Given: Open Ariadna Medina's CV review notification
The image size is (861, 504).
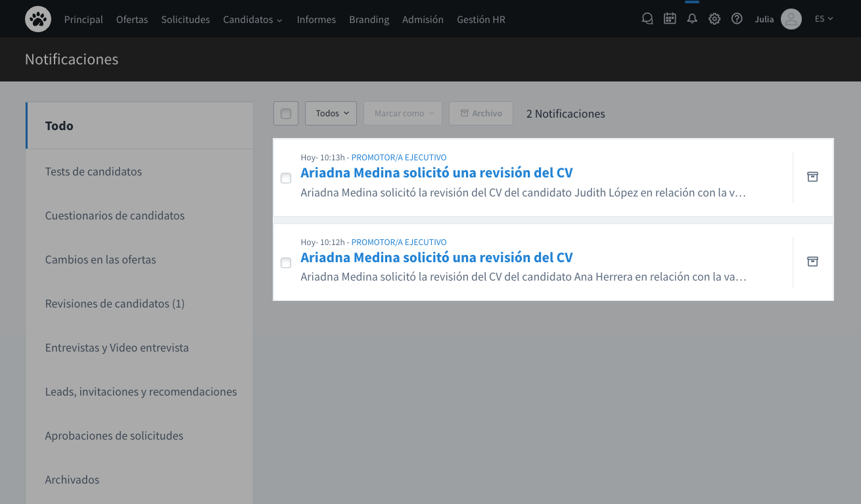Looking at the screenshot, I should [436, 172].
